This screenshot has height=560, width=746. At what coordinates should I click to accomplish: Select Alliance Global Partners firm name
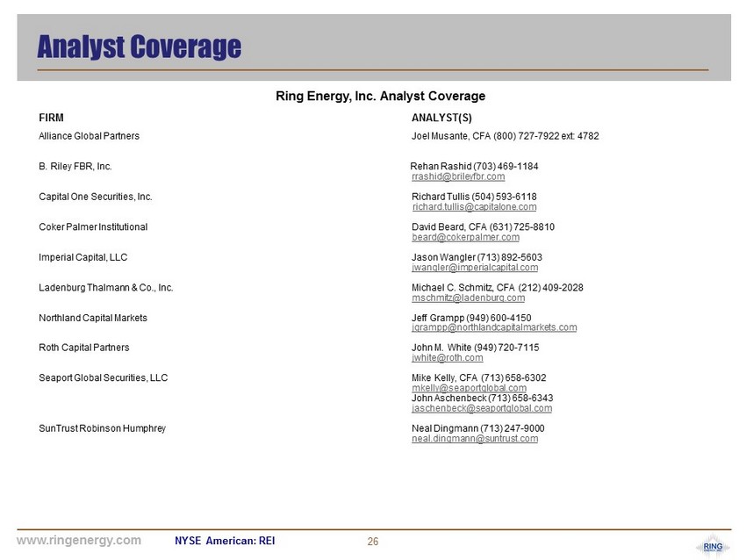[89, 136]
